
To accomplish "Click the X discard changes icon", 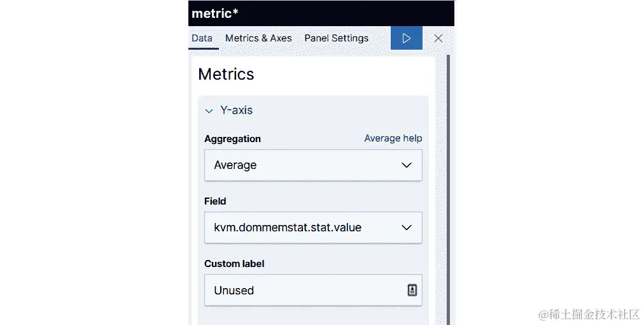I will coord(438,38).
